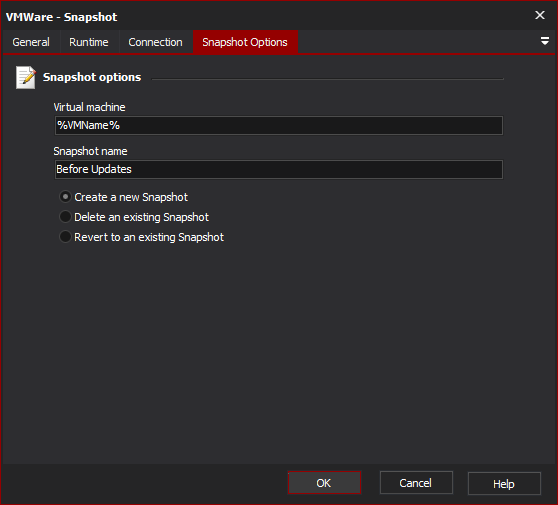The width and height of the screenshot is (558, 505).
Task: Focus the Snapshot name field
Action: coord(279,169)
